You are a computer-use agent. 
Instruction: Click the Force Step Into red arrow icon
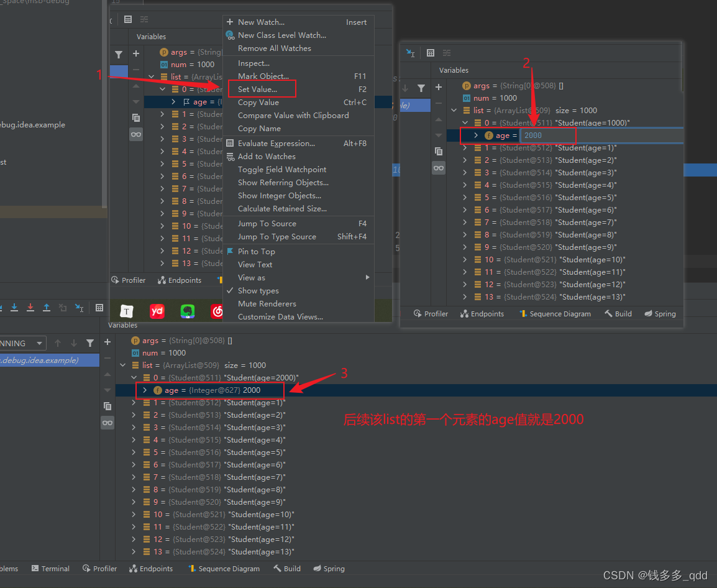coord(30,308)
